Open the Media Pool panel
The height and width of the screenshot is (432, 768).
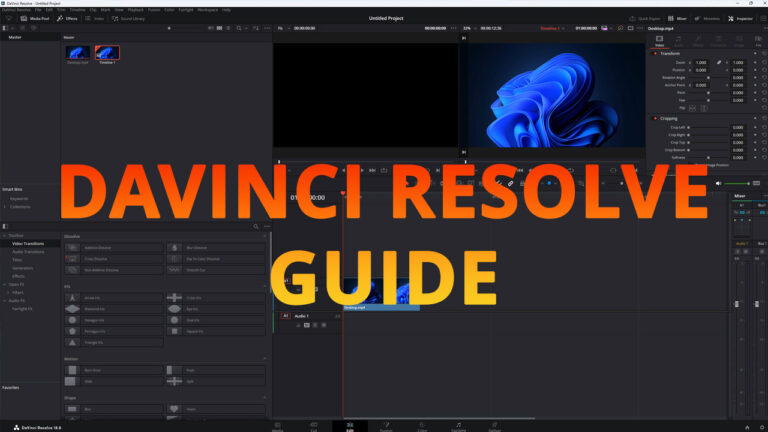click(x=35, y=19)
